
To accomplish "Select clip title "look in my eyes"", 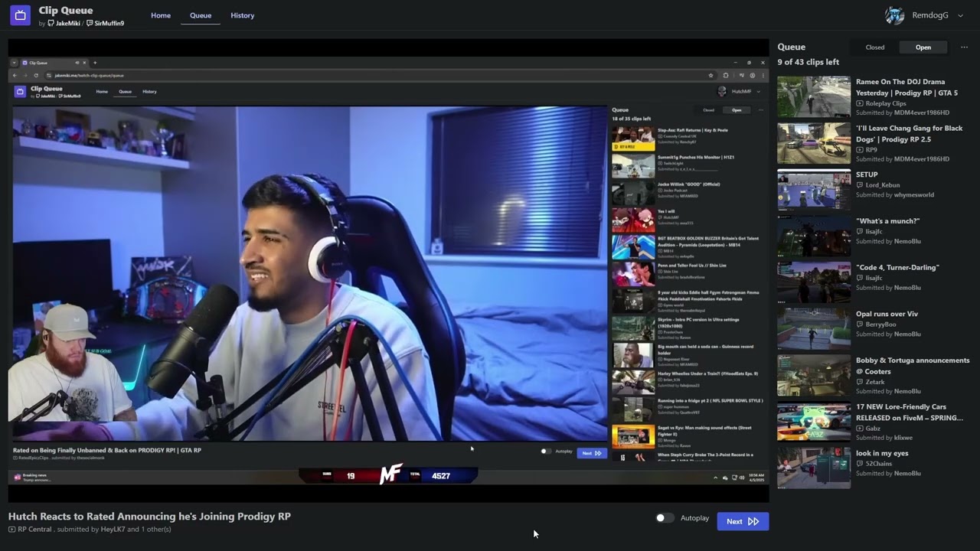I will point(882,453).
